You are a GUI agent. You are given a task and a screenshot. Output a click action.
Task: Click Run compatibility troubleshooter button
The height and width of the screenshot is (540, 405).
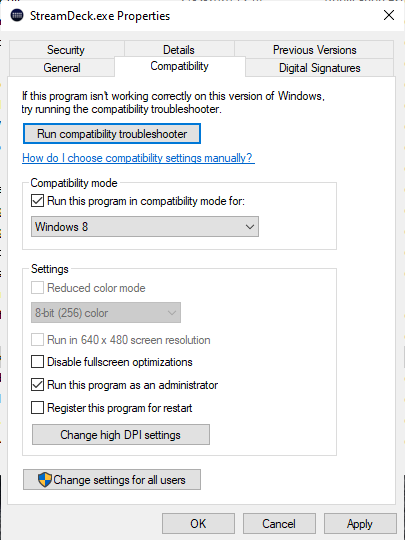[112, 134]
